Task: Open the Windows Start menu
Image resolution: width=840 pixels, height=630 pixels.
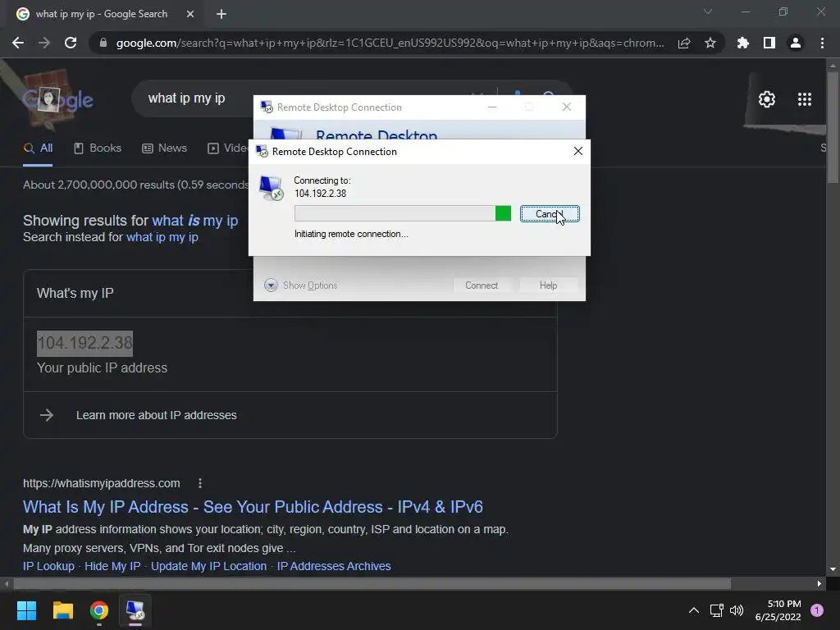Action: click(x=26, y=610)
